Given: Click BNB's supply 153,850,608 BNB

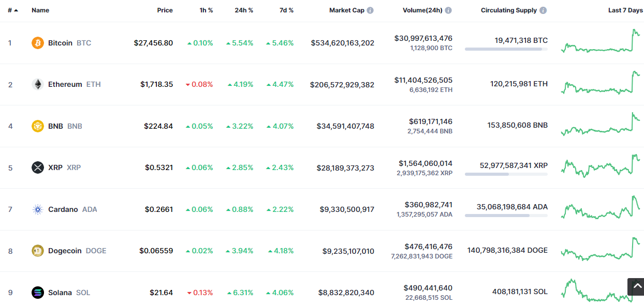Looking at the screenshot, I should [x=518, y=125].
